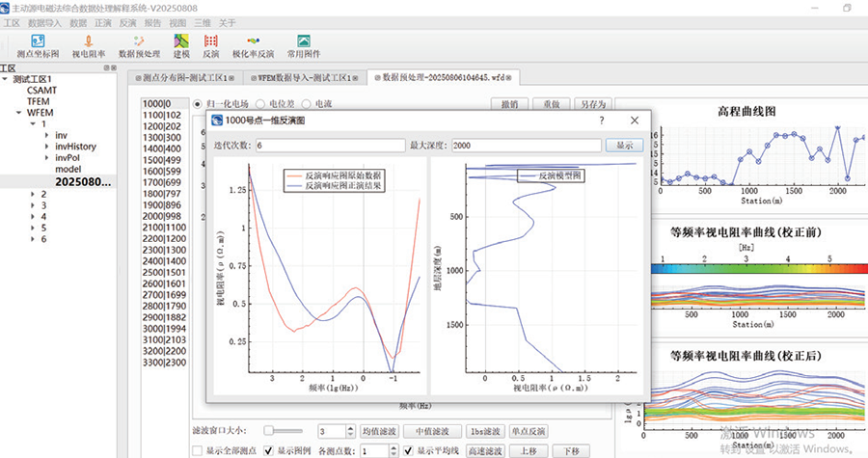Toggle the 显示平均线 checkbox

(409, 450)
